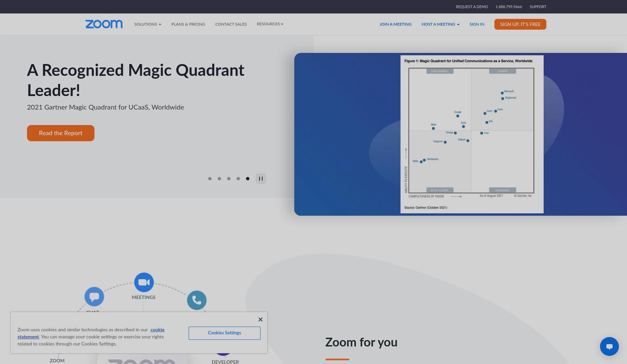Select the fourth carousel slide dot

pos(238,179)
